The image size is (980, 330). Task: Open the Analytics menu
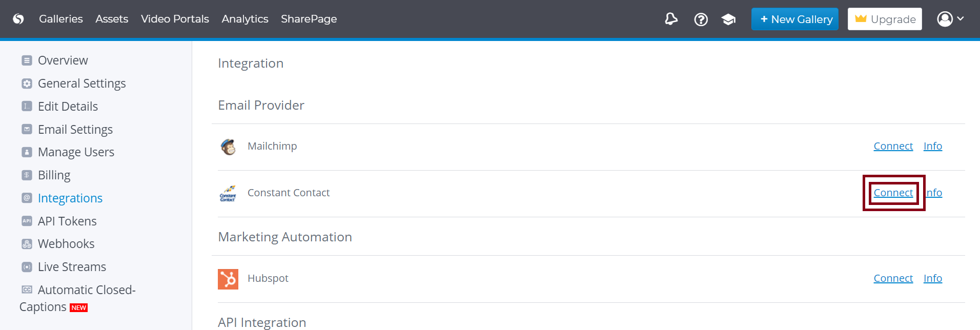[x=245, y=19]
